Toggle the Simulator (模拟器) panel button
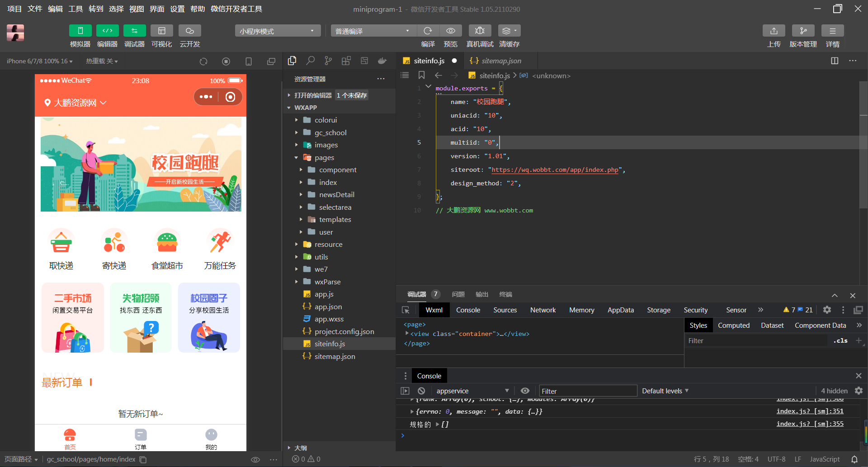 [x=80, y=31]
